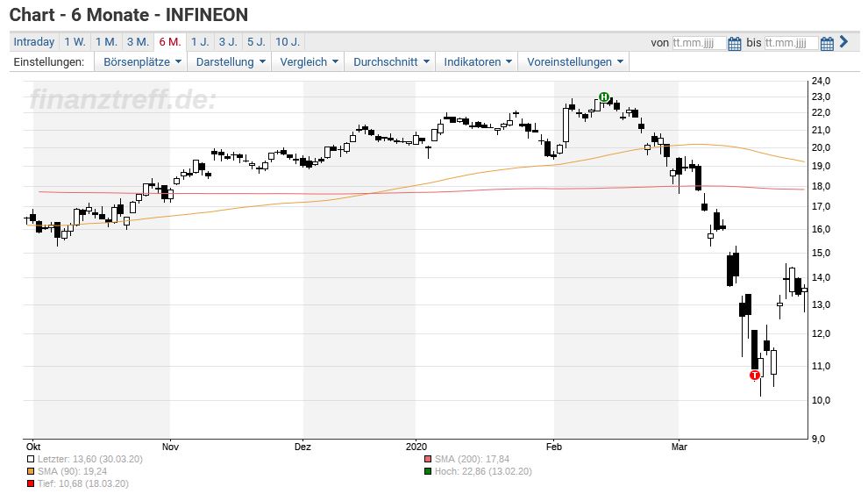Click the 'SMA (90): 19,24' legend text
Image resolution: width=868 pixels, height=501 pixels.
pos(72,472)
